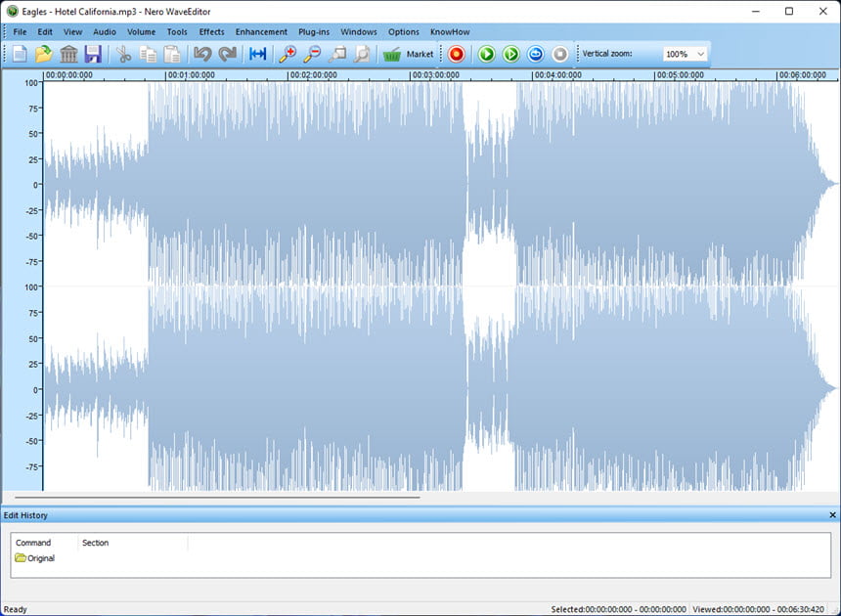Click the Nero WaveEditor app icon in title bar
This screenshot has width=841, height=616.
click(x=12, y=12)
